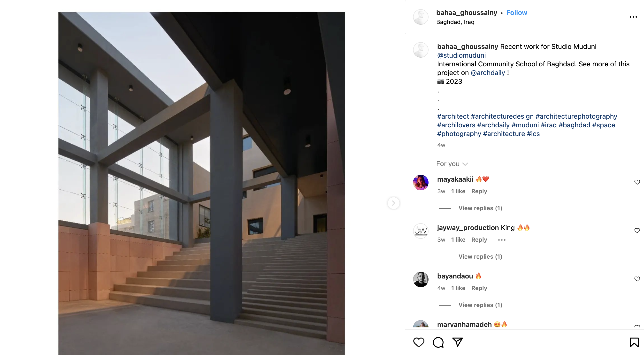This screenshot has height=355, width=644.
Task: Open the Baghdad, Iraq location link
Action: (455, 22)
